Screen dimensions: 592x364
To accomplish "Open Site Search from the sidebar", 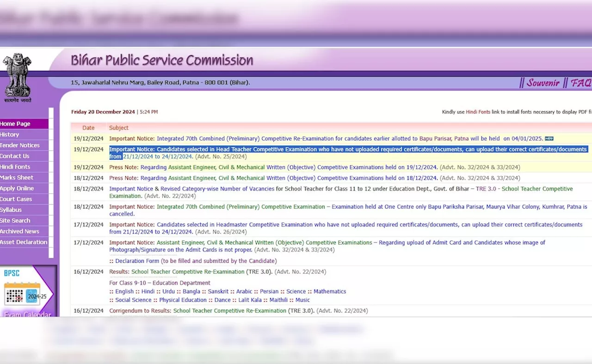I will pyautogui.click(x=24, y=221).
